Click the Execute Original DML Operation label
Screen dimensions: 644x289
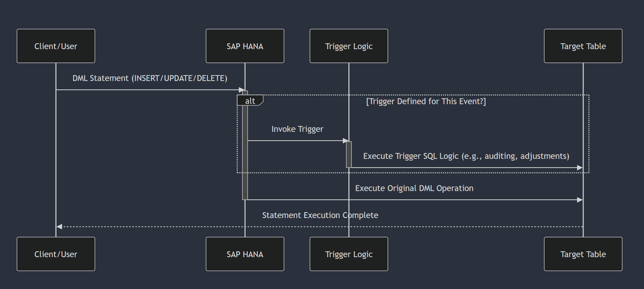click(x=414, y=188)
